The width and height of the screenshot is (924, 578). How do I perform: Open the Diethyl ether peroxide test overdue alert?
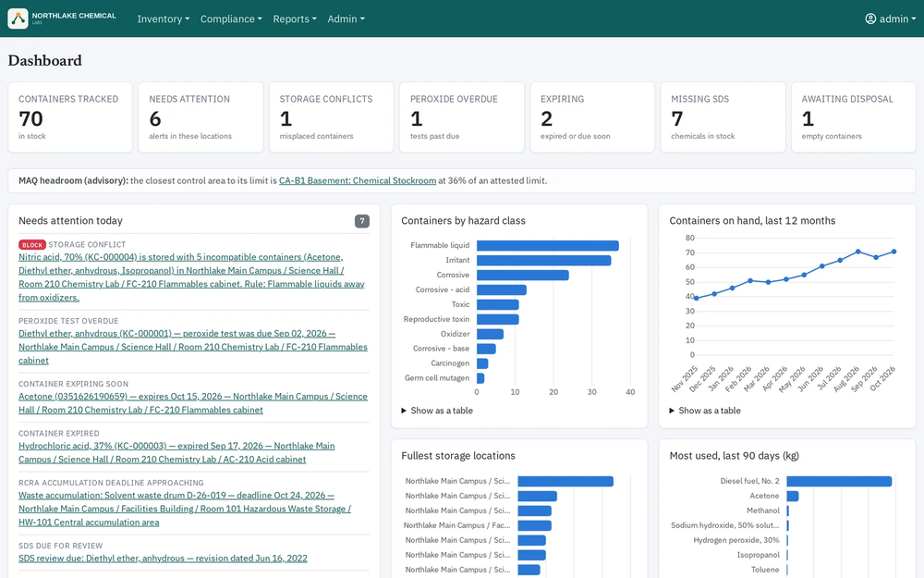point(193,347)
